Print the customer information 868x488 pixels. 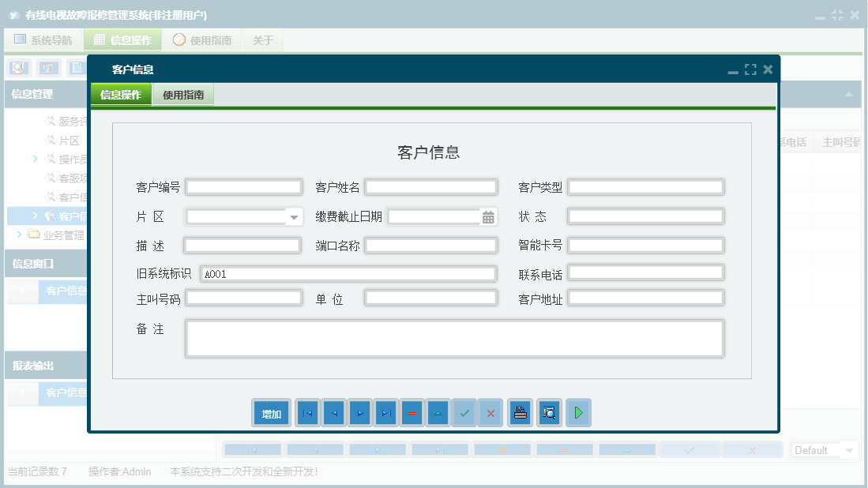point(520,412)
